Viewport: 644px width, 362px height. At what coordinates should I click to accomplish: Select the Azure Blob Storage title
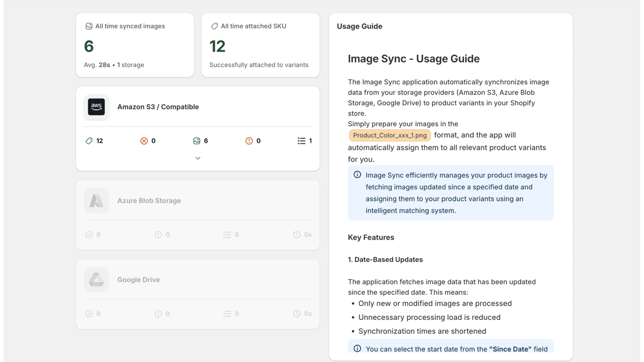tap(149, 201)
